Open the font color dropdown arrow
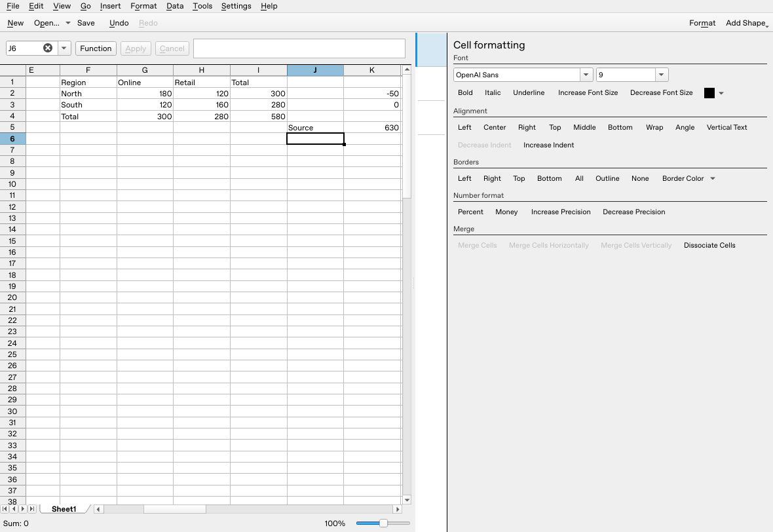The image size is (773, 532). point(721,93)
